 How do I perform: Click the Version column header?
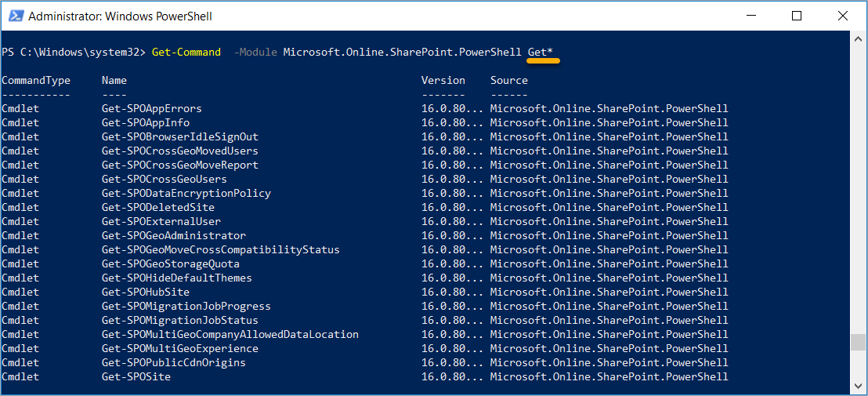click(443, 80)
